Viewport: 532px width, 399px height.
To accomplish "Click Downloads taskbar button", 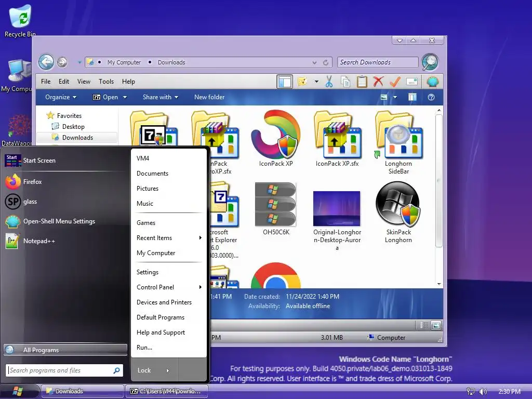I will (x=83, y=392).
